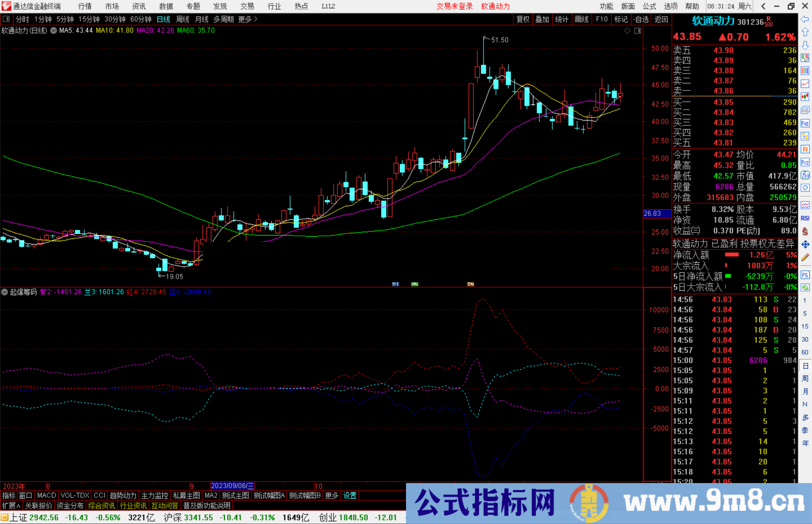
Task: Open the 更多 indicators menu in bottom tabs
Action: 332,495
